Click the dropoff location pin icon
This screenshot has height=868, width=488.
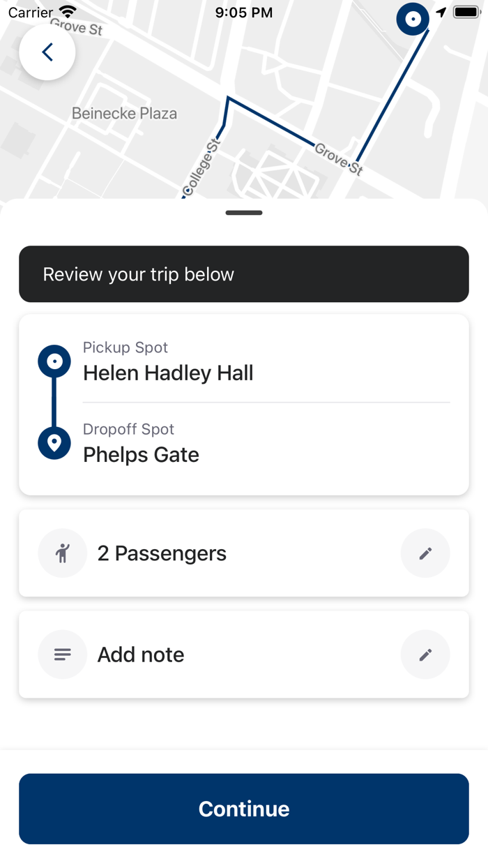point(54,442)
